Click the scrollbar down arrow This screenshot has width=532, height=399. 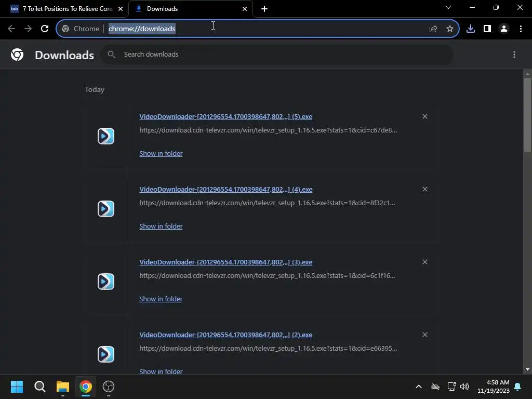coord(527,369)
